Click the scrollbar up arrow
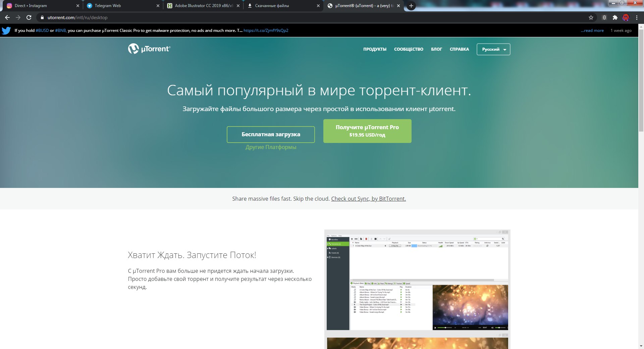Viewport: 644px width, 349px height. click(x=641, y=27)
